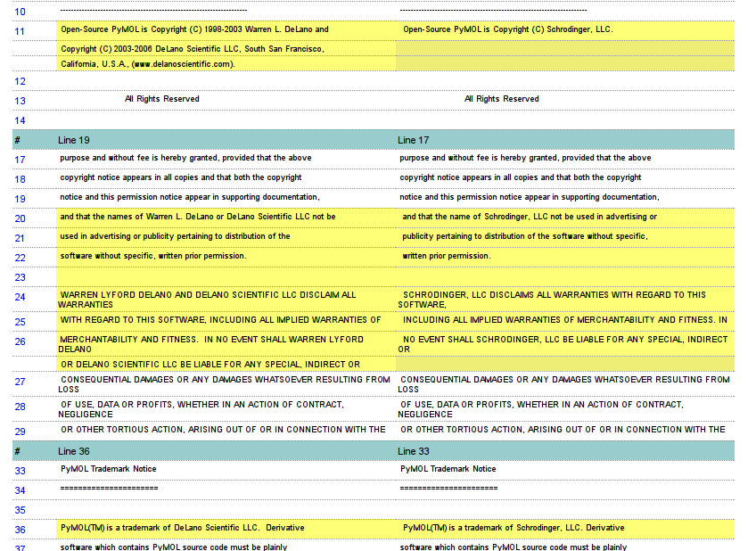Click the '#' header cell beside Line 19
Image resolution: width=756 pixels, height=551 pixels.
click(x=18, y=140)
